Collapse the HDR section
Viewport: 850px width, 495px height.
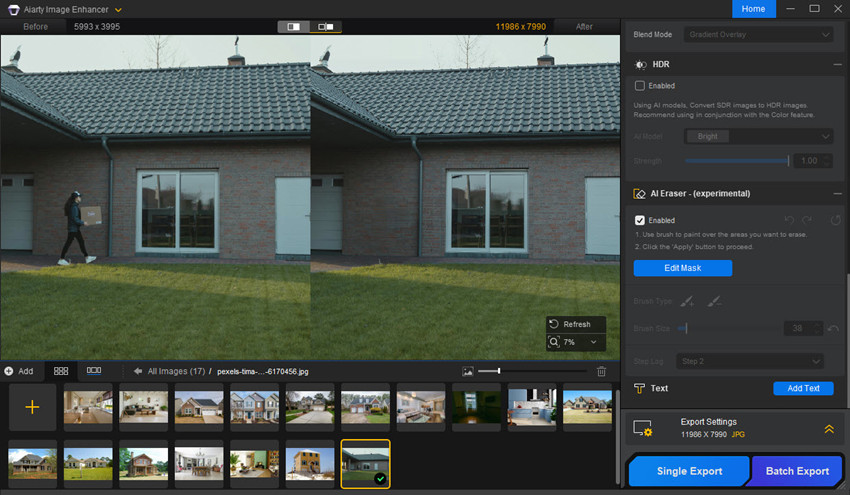click(x=838, y=65)
